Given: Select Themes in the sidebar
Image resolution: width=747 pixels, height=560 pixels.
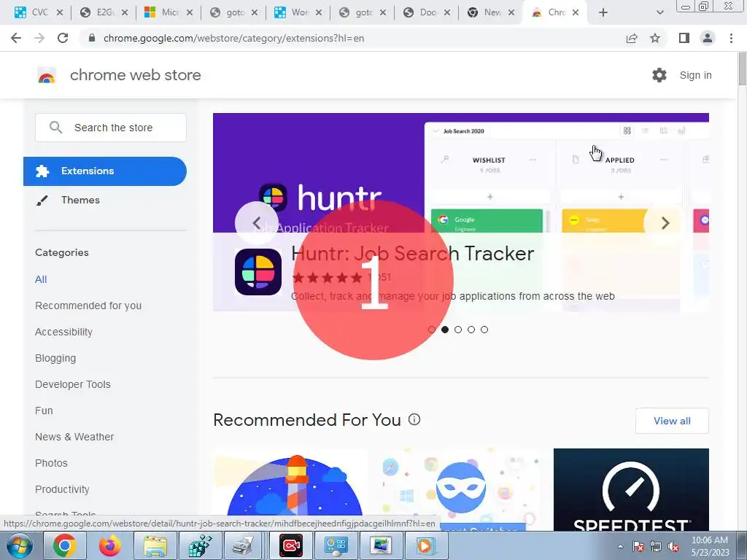Looking at the screenshot, I should pyautogui.click(x=80, y=200).
